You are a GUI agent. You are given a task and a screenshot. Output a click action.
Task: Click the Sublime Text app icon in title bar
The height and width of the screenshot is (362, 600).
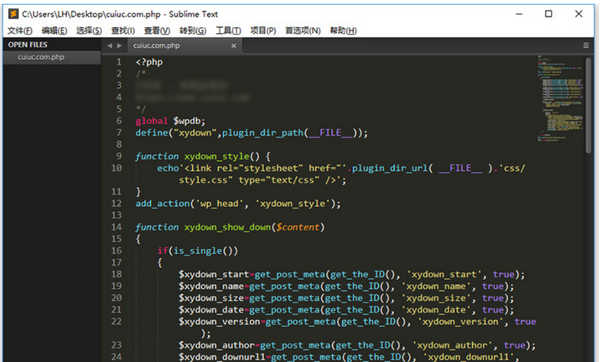click(x=13, y=14)
